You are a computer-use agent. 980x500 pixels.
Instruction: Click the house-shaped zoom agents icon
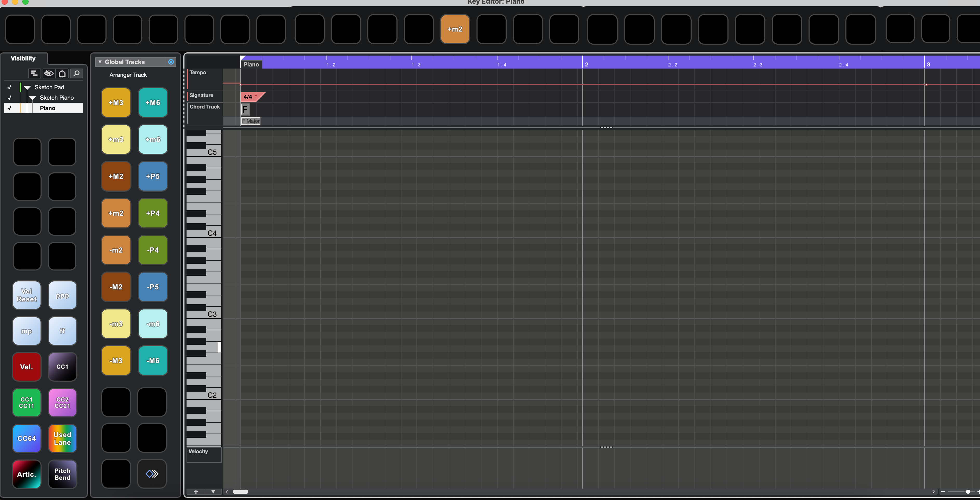pyautogui.click(x=62, y=73)
